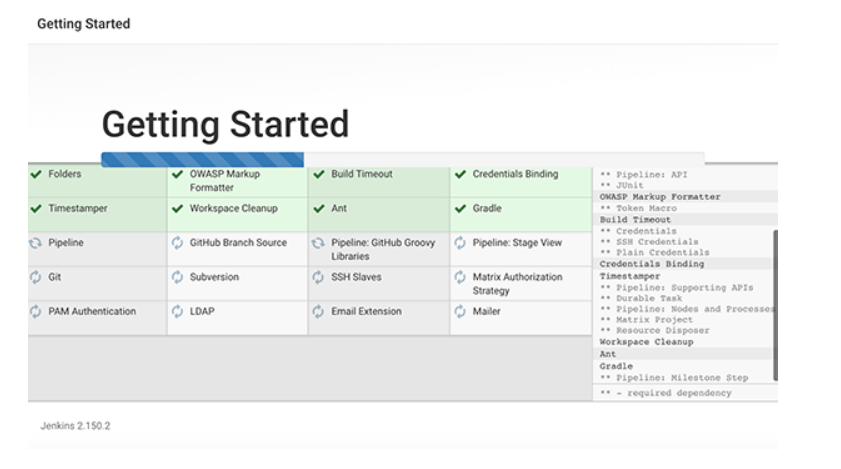This screenshot has width=841, height=469.
Task: Select the Workspace Cleanup plugin cell
Action: click(233, 209)
